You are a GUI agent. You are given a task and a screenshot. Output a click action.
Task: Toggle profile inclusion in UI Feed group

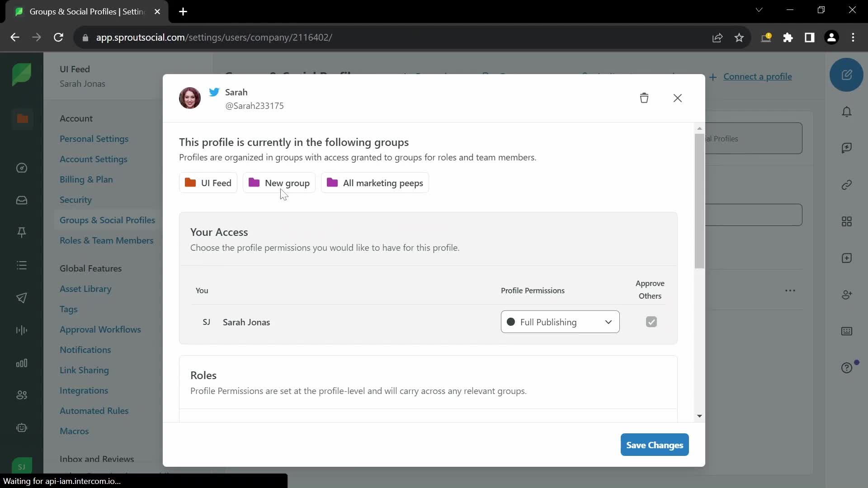tap(208, 183)
